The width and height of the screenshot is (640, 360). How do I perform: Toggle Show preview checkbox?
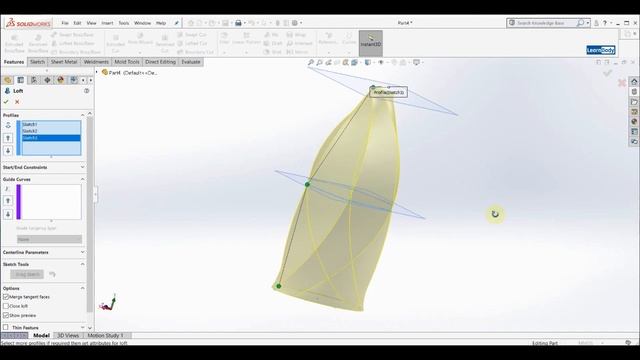tap(6, 315)
